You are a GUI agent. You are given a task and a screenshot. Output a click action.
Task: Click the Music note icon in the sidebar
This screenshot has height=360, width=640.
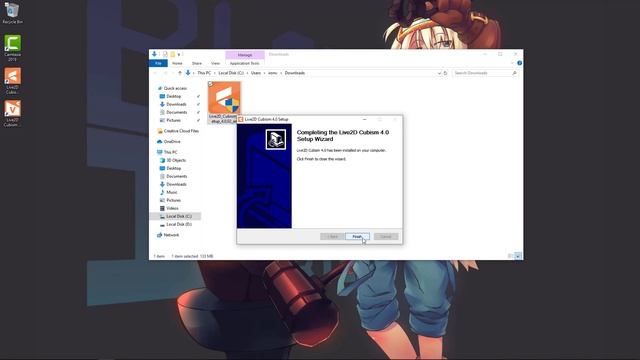click(162, 192)
